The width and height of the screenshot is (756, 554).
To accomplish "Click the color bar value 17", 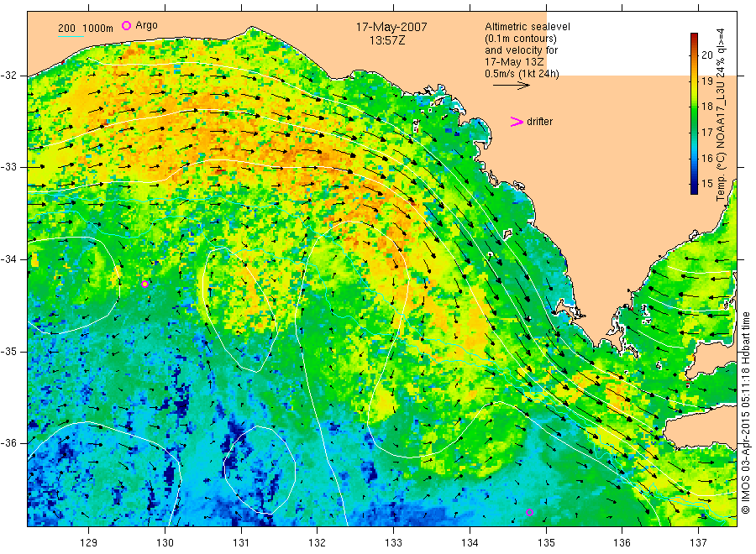I will coord(706,132).
